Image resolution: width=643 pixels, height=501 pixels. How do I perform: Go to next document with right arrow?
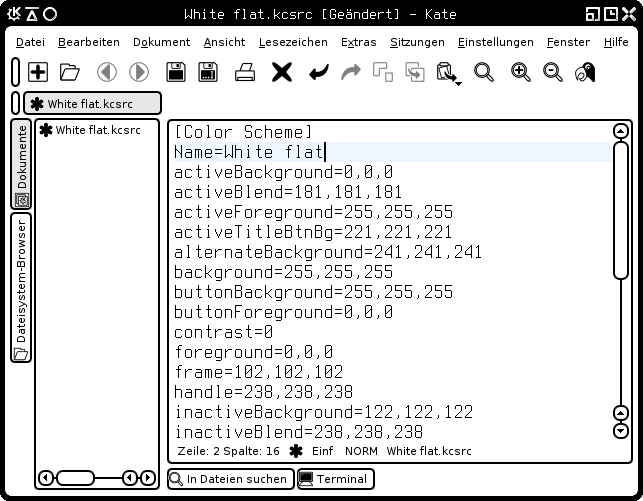click(139, 73)
